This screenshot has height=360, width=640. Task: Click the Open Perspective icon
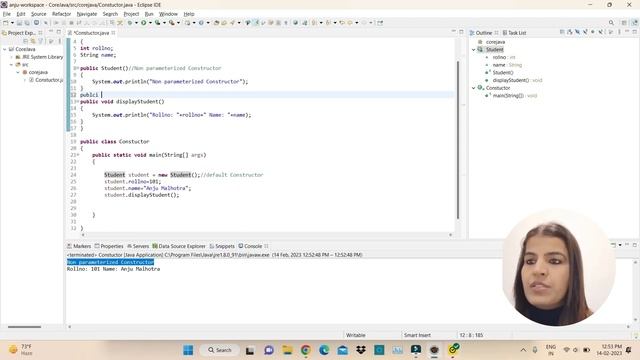(624, 23)
